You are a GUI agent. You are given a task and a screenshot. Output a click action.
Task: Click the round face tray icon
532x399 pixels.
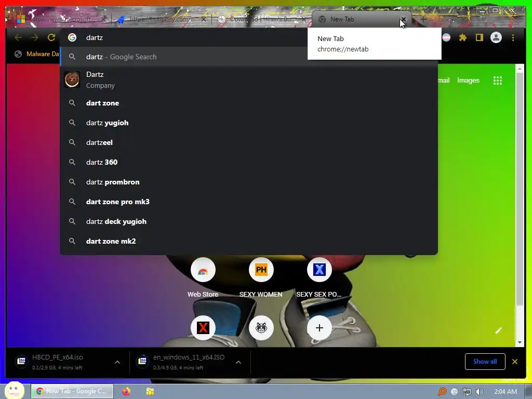point(454,392)
